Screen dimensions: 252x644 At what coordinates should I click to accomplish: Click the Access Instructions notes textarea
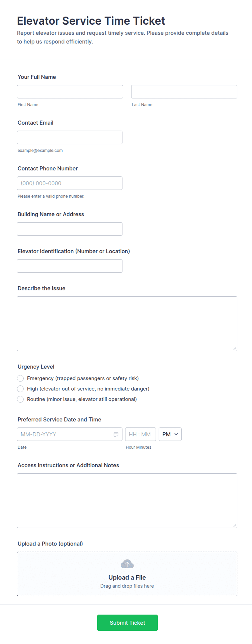click(x=127, y=500)
